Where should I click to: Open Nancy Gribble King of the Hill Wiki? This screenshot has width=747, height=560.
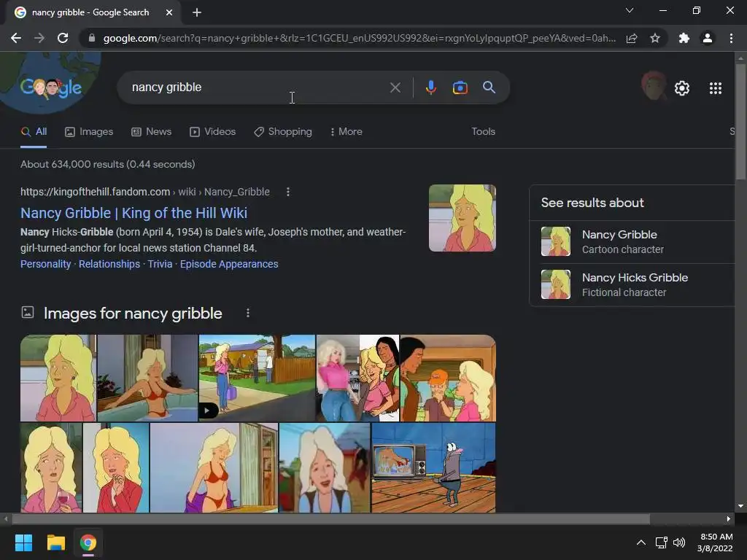click(x=134, y=213)
